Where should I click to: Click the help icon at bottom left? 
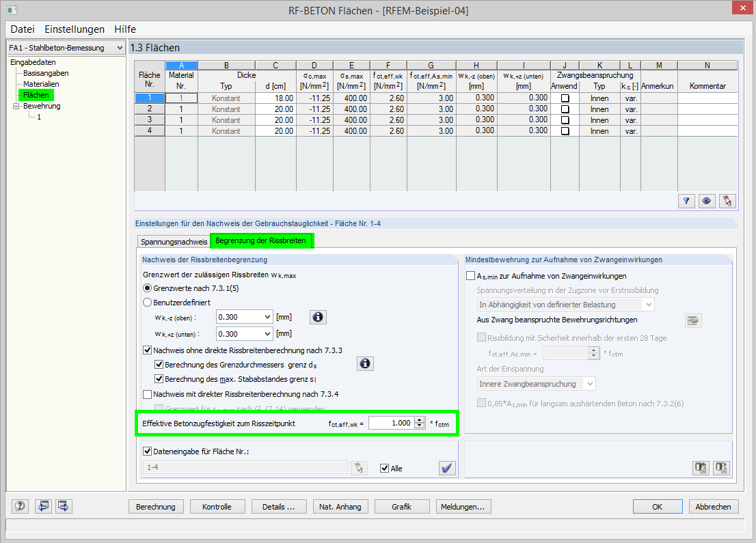20,506
